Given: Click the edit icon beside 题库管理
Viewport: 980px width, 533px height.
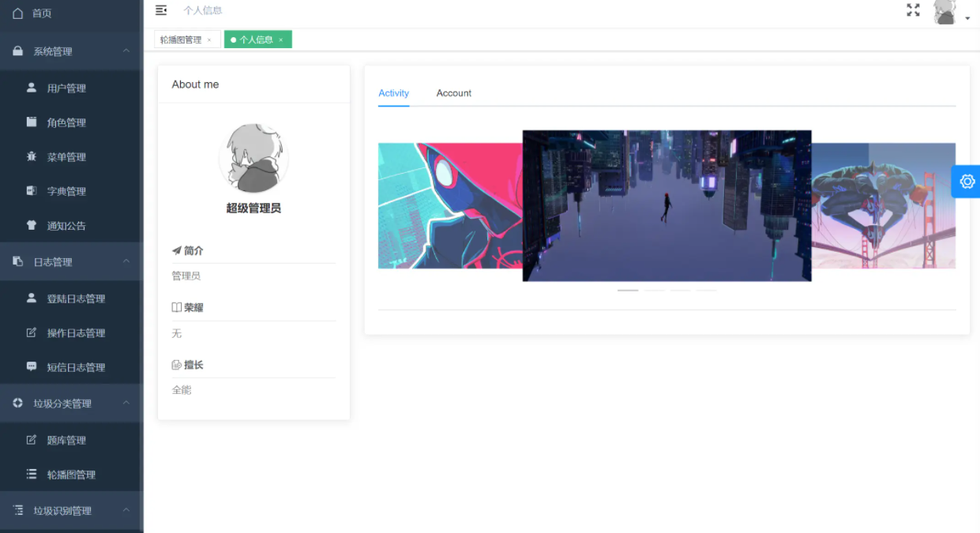Looking at the screenshot, I should 32,440.
